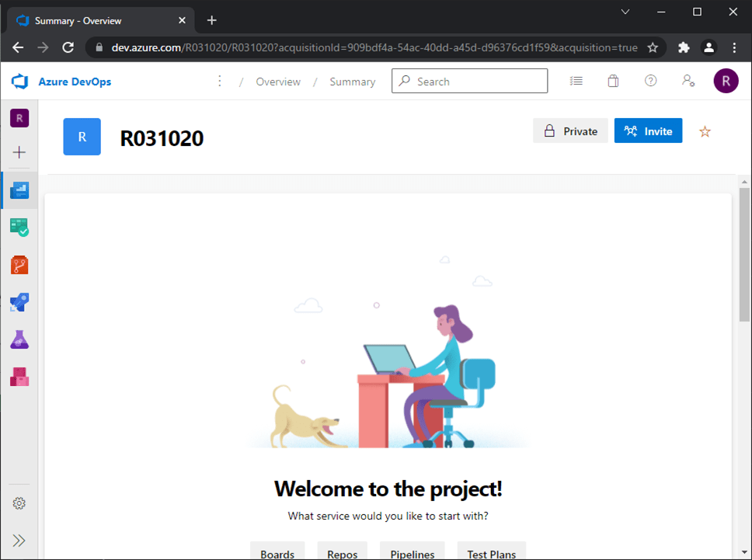The height and width of the screenshot is (560, 752).
Task: Open the browser Extensions puzzle icon
Action: pyautogui.click(x=684, y=47)
